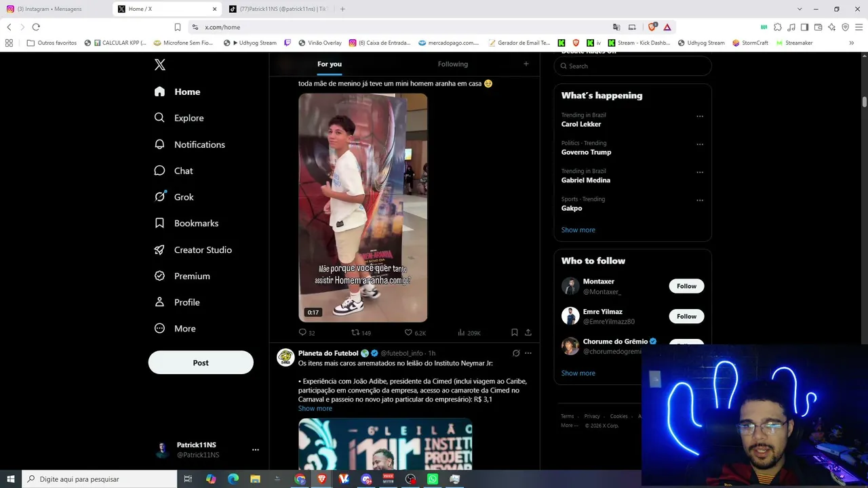Expand Planeta do Futebol post with Show more
The width and height of the screenshot is (868, 488).
315,409
